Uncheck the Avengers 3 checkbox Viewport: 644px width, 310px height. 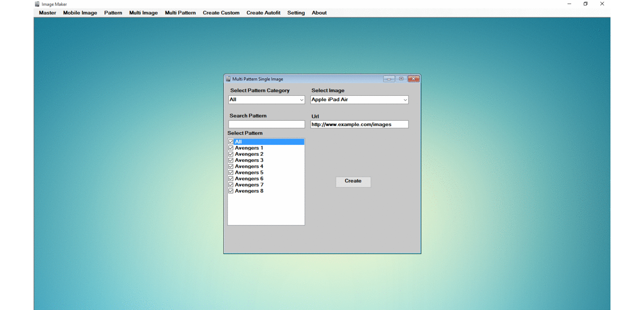pyautogui.click(x=231, y=160)
